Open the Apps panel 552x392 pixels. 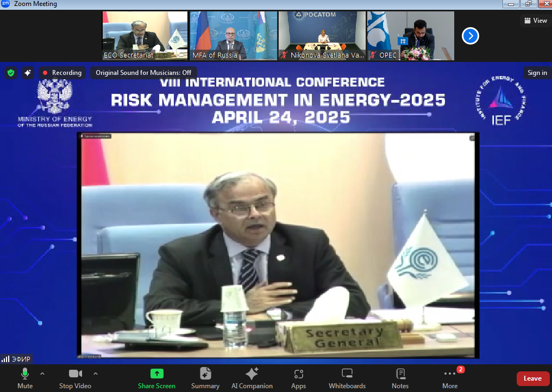(x=298, y=378)
